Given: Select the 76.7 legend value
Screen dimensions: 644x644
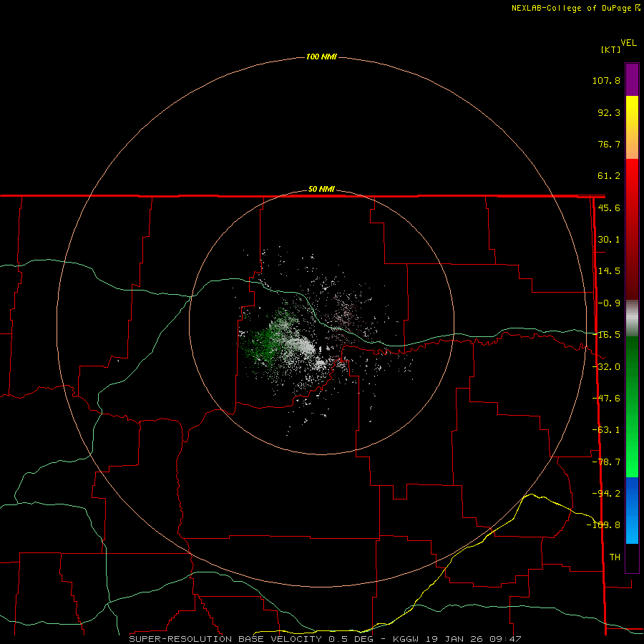Looking at the screenshot, I should pos(609,144).
